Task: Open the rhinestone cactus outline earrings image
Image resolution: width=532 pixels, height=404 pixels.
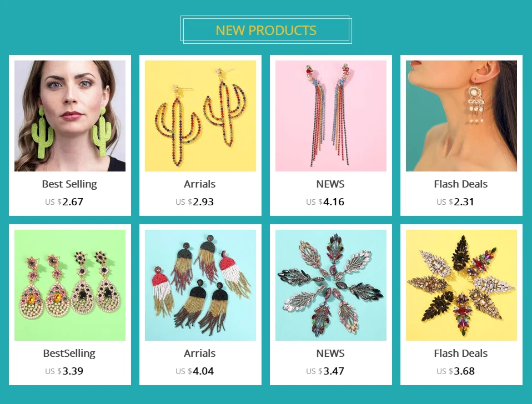Action: pyautogui.click(x=200, y=116)
